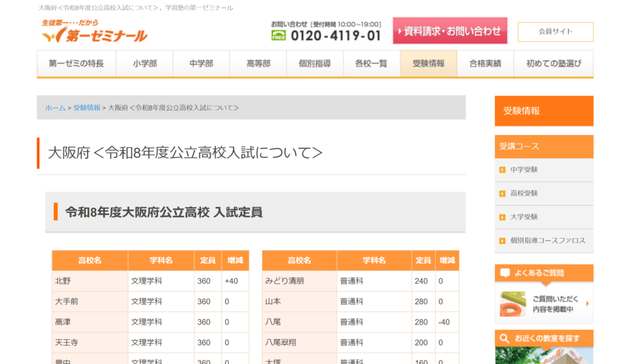
Task: Open the 高等部 menu tab
Action: 258,63
